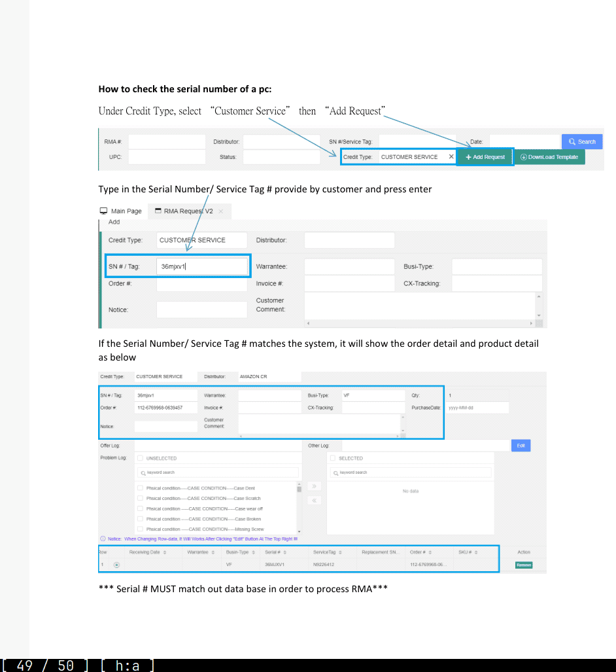Switch to the Main Page tab

[x=121, y=211]
